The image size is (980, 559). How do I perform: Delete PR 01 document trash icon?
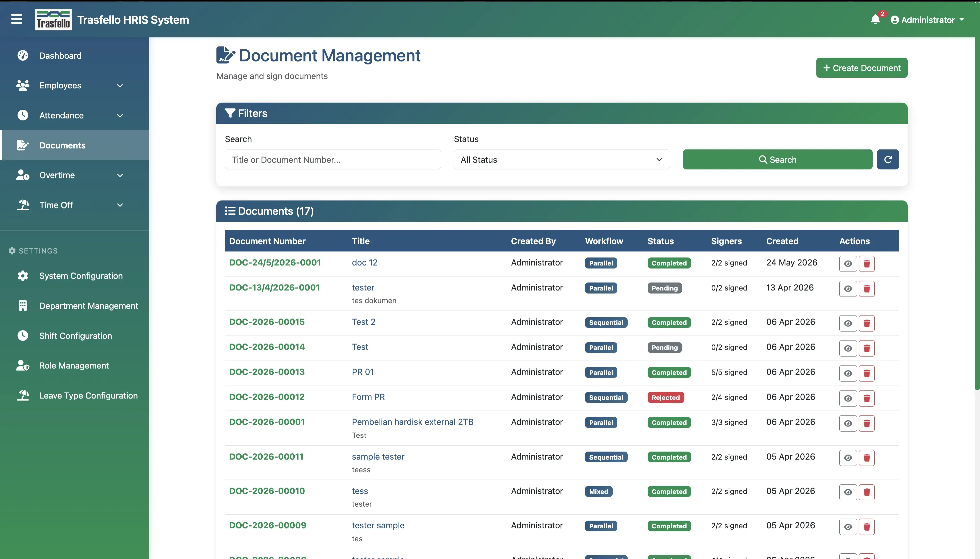coord(866,373)
